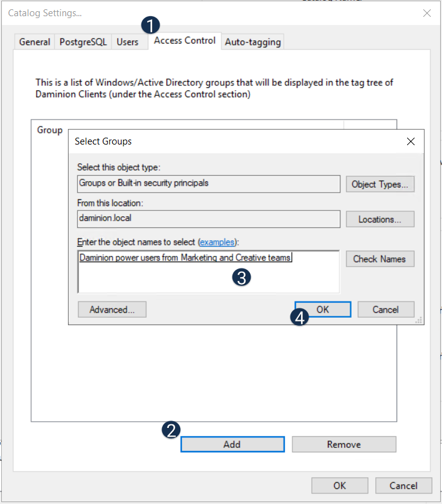Click the object type field

click(x=208, y=184)
